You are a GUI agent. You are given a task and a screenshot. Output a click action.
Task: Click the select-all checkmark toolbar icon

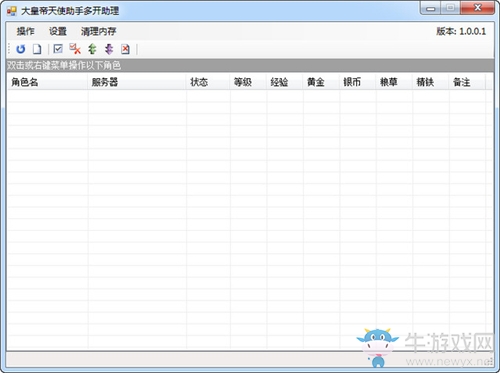point(58,49)
